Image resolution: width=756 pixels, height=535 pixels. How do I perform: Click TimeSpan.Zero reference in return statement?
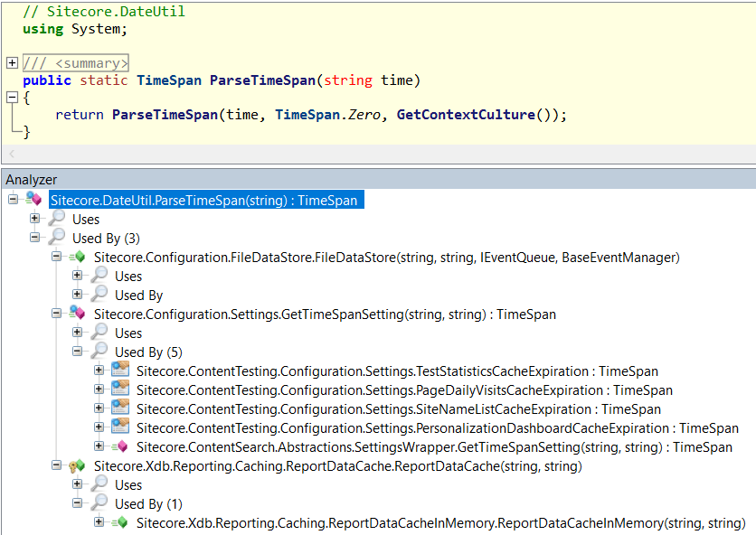[327, 115]
